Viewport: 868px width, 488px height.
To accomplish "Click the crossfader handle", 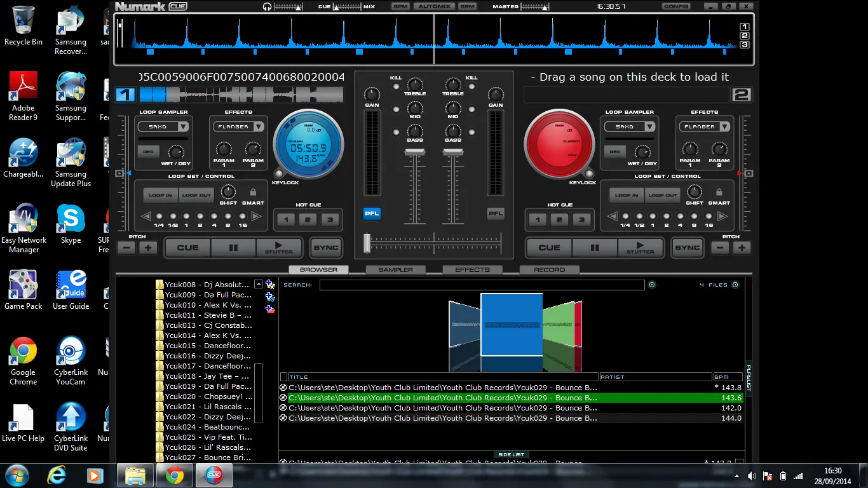I will [367, 243].
